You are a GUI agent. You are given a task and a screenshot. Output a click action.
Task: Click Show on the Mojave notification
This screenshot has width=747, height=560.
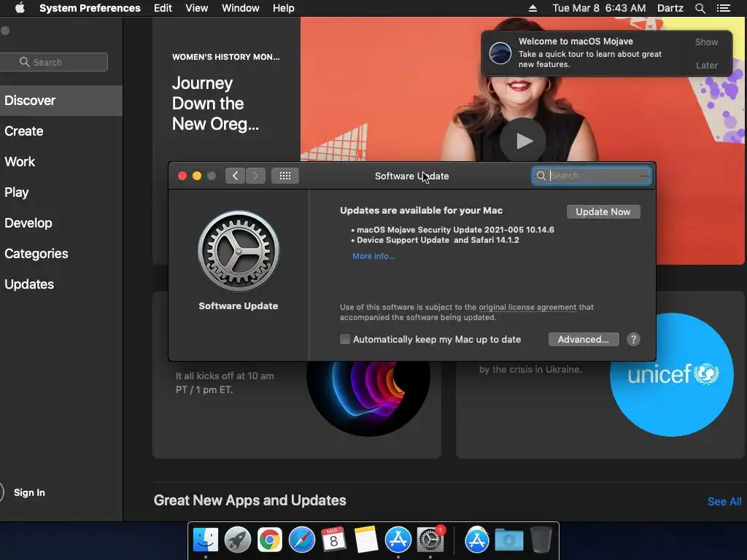(706, 42)
